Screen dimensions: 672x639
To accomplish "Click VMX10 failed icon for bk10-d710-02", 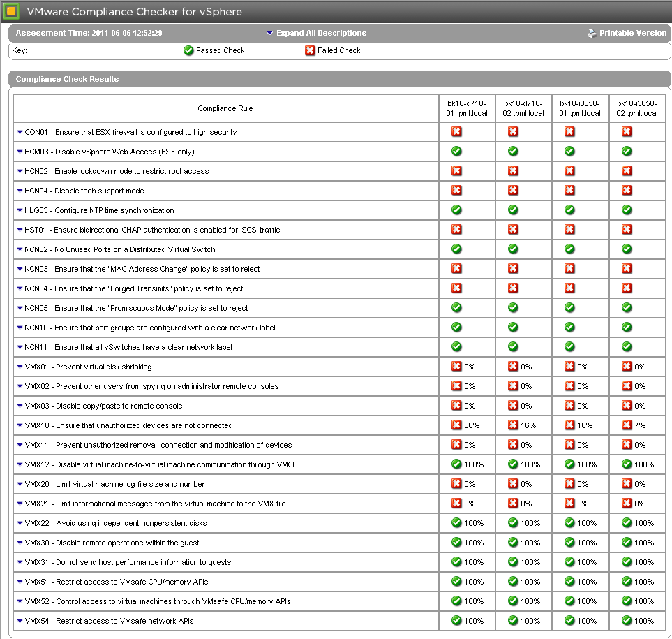I will pyautogui.click(x=513, y=425).
